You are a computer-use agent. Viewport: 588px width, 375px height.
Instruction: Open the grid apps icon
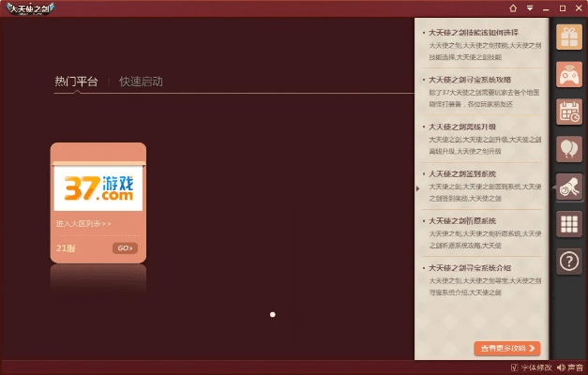569,224
